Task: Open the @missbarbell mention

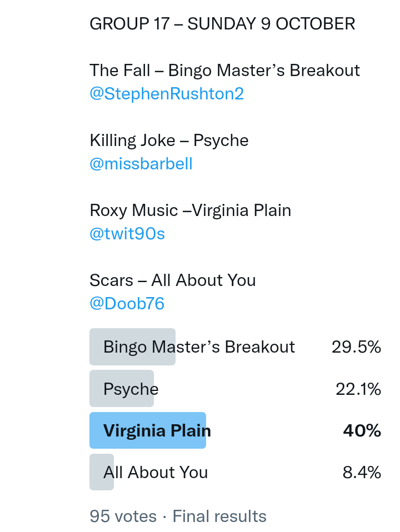Action: [x=141, y=164]
